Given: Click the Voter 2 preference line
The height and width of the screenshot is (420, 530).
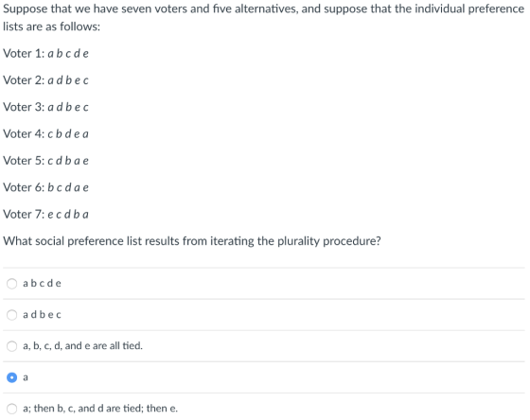Looking at the screenshot, I should click(46, 80).
